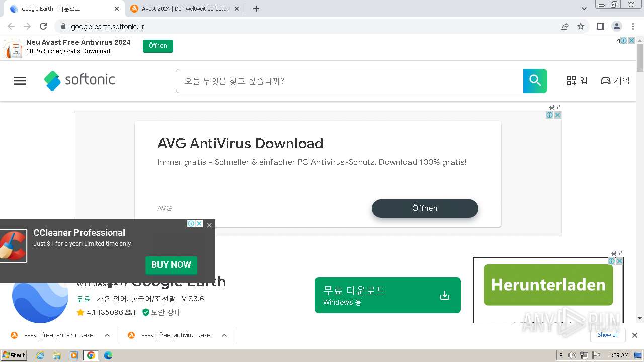Screen dimensions: 644x362
Task: Open Microsoft Edge from the taskbar
Action: (x=108, y=355)
